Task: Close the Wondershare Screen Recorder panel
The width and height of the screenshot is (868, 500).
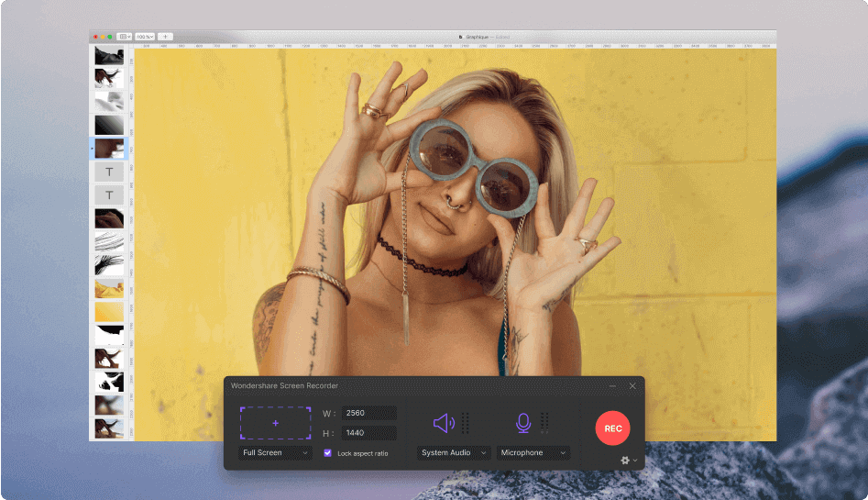Action: click(632, 386)
